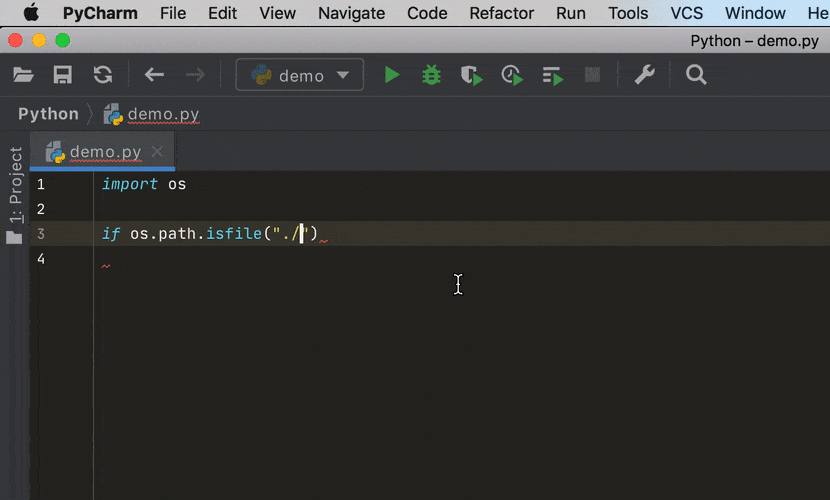The height and width of the screenshot is (500, 830).
Task: Start debugging with the bug icon
Action: 431,75
